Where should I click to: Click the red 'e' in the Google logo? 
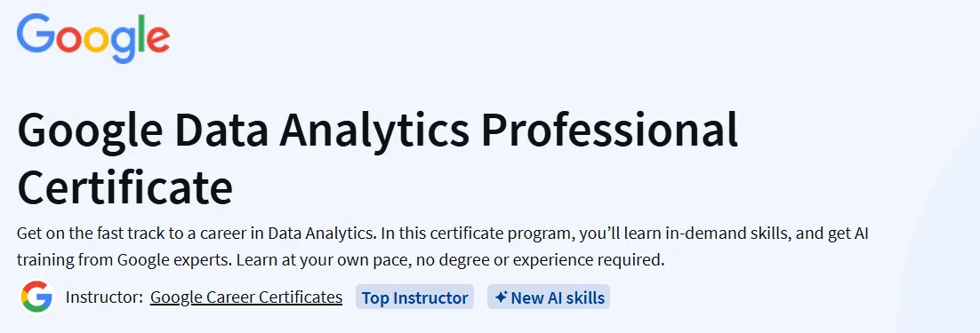tap(159, 39)
